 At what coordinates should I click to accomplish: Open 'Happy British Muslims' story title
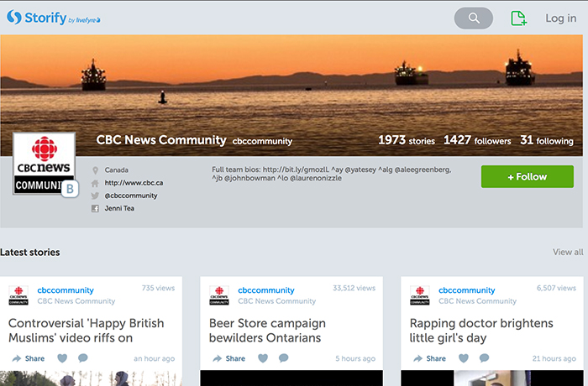(x=87, y=330)
